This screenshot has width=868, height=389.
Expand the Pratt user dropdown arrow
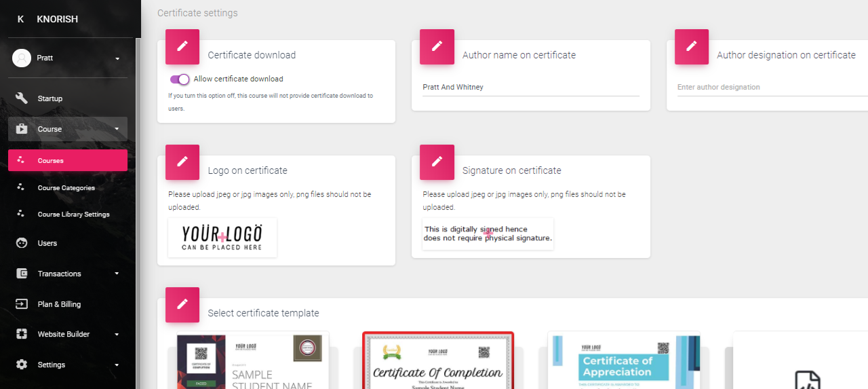[117, 58]
